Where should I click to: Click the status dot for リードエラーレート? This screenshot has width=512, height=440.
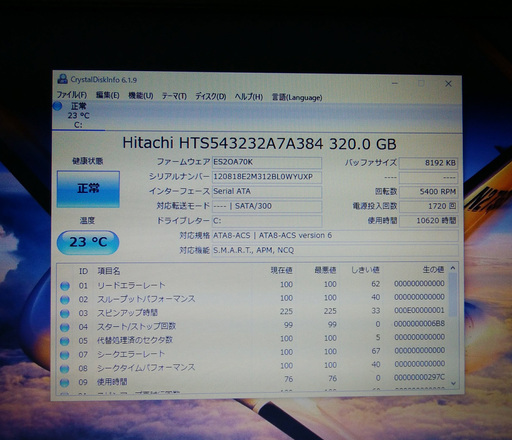tap(65, 286)
